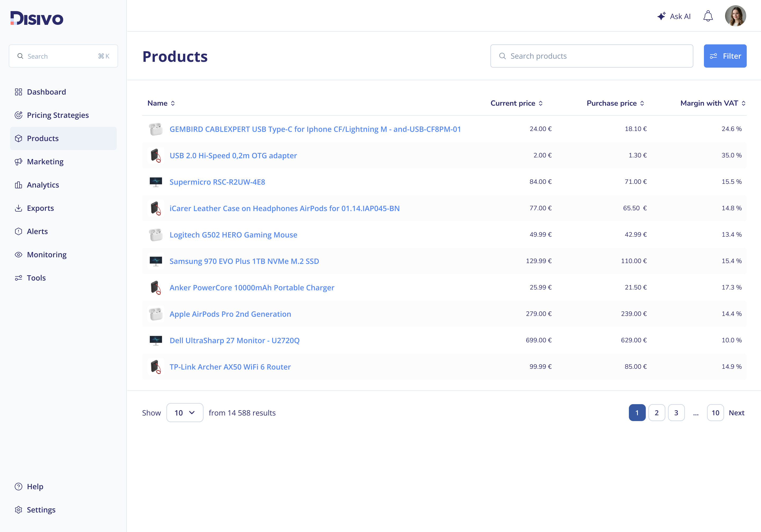Click the magnifier icon in Search products
This screenshot has width=761, height=532.
[503, 56]
